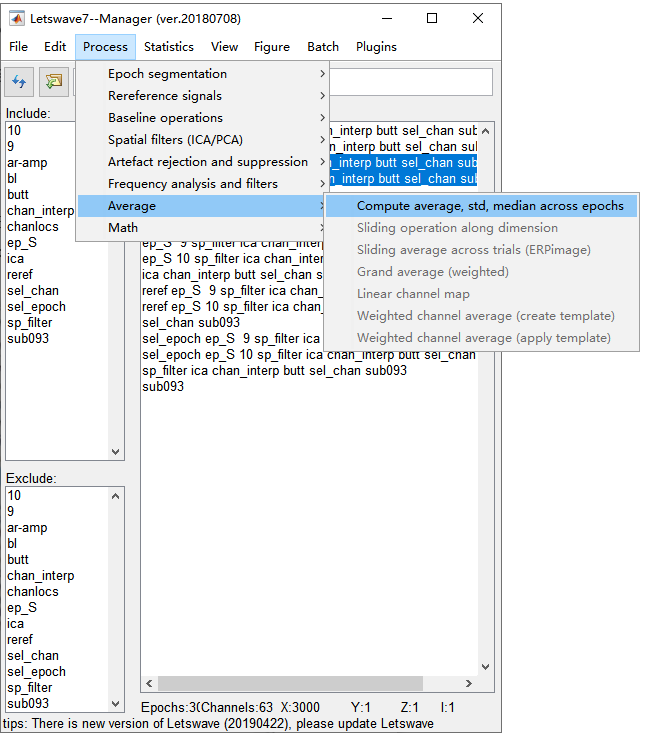Click the dataset list scroll left arrow
Image resolution: width=649 pixels, height=733 pixels.
click(x=149, y=683)
